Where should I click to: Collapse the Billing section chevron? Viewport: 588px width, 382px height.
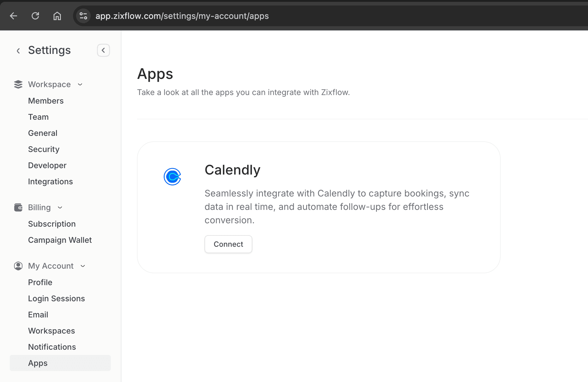pos(60,207)
